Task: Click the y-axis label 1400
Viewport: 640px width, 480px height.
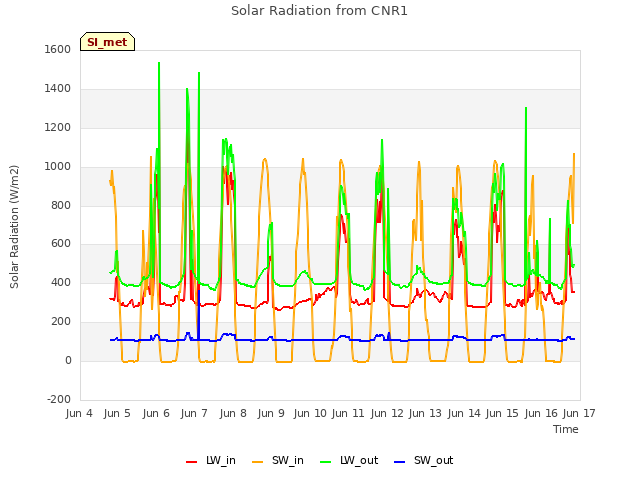Action: click(x=58, y=88)
